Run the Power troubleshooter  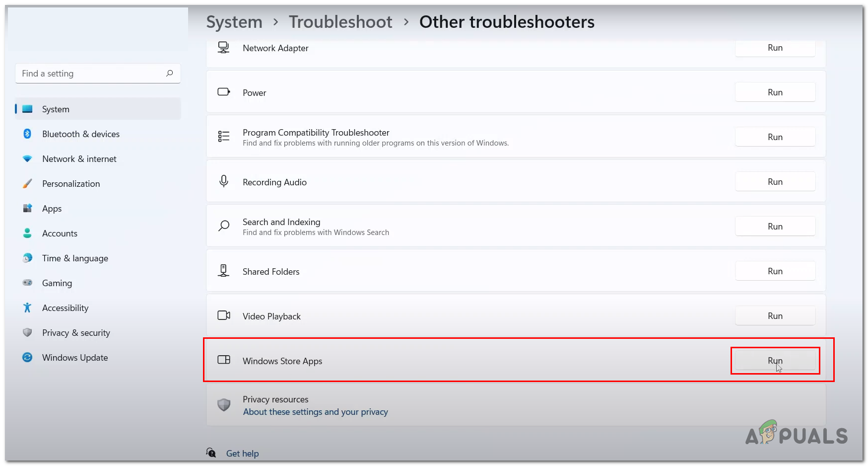click(775, 92)
